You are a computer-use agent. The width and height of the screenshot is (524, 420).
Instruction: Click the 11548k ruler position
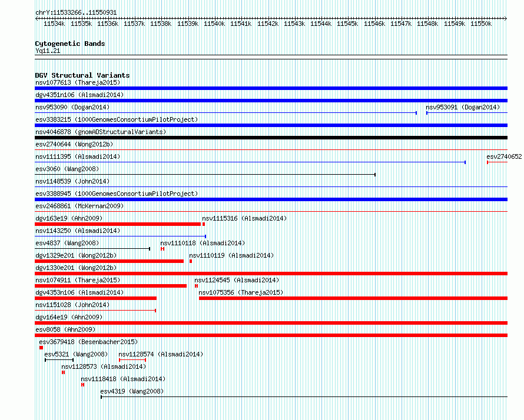point(427,24)
